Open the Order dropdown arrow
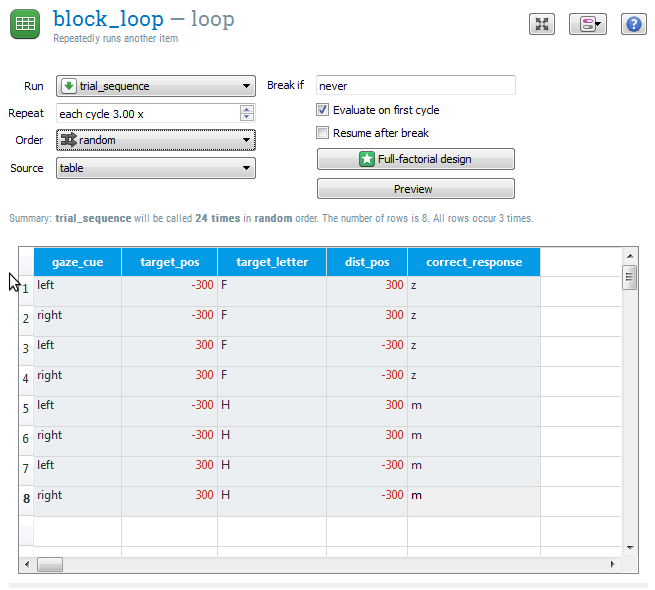 click(246, 141)
